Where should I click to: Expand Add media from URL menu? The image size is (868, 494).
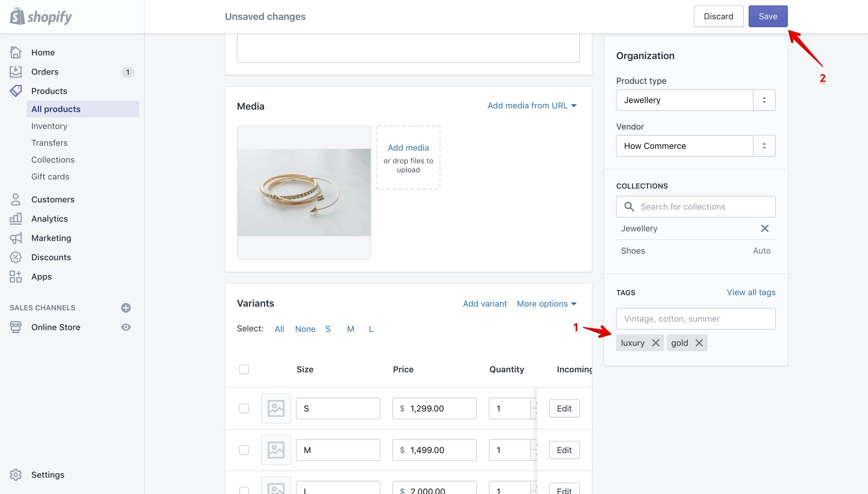coord(532,105)
